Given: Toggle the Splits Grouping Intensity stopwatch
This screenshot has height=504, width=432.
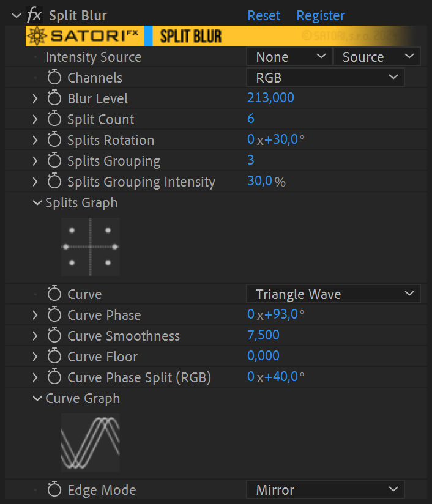Looking at the screenshot, I should click(54, 181).
